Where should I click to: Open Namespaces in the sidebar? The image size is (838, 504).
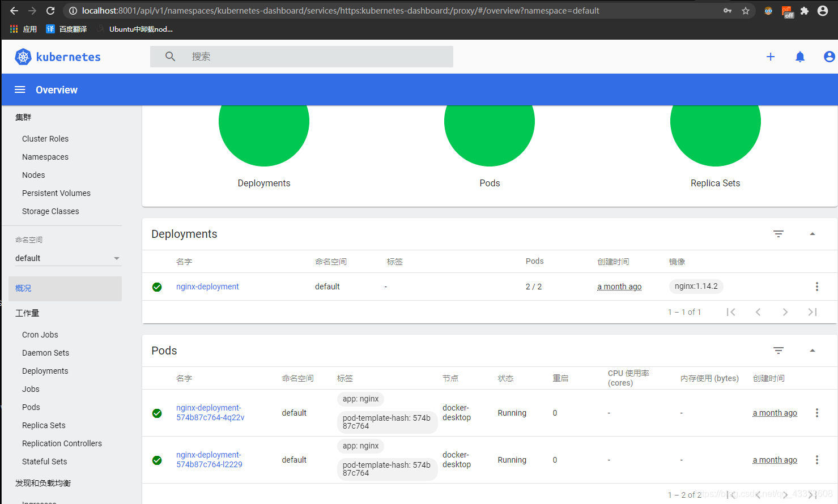pyautogui.click(x=45, y=157)
